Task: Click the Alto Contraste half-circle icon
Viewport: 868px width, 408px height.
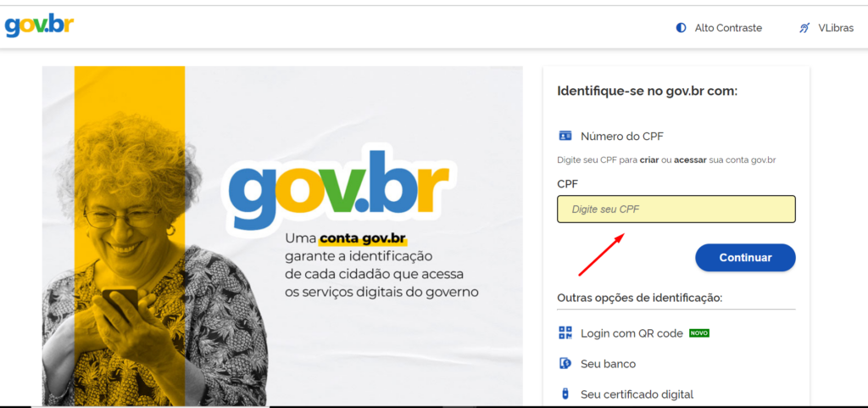Action: click(x=681, y=28)
